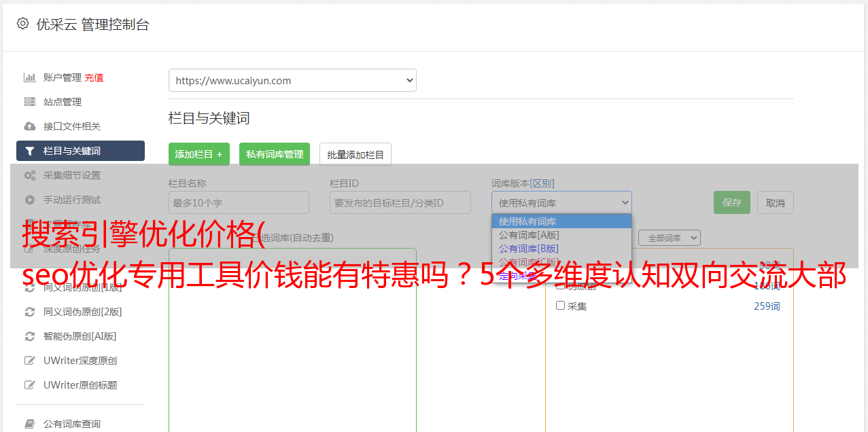Click the book icon for 公有词库查询
The image size is (868, 432).
click(30, 424)
